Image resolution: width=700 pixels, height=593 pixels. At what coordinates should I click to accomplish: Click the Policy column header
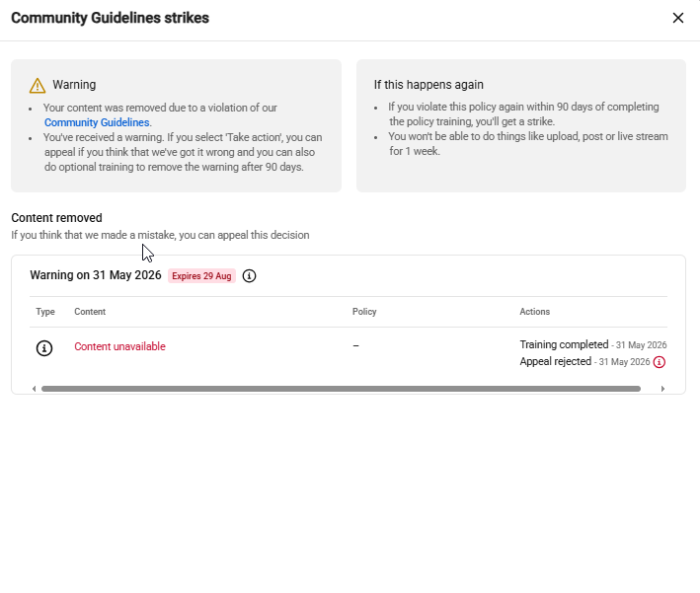tap(364, 312)
